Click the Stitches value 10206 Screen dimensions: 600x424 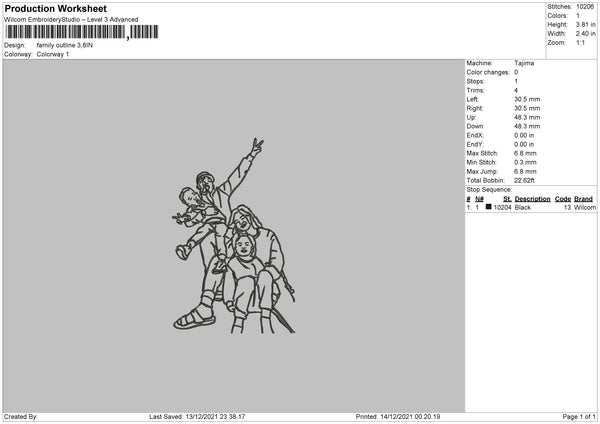click(585, 7)
